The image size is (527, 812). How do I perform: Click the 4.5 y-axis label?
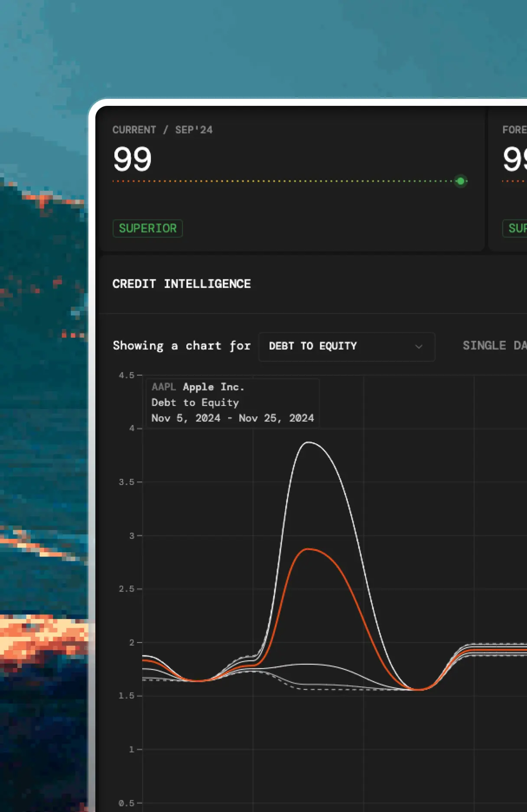point(127,375)
